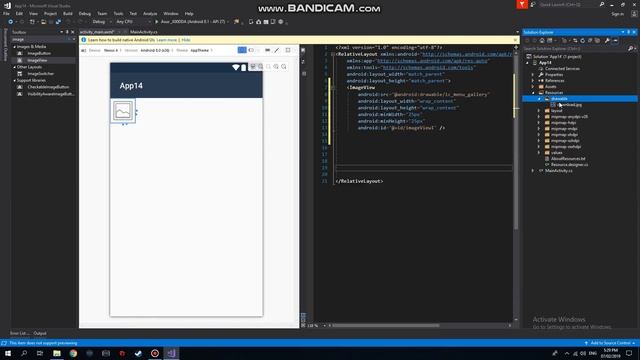The width and height of the screenshot is (640, 360).
Task: Expand the layout folder
Action: 539,111
